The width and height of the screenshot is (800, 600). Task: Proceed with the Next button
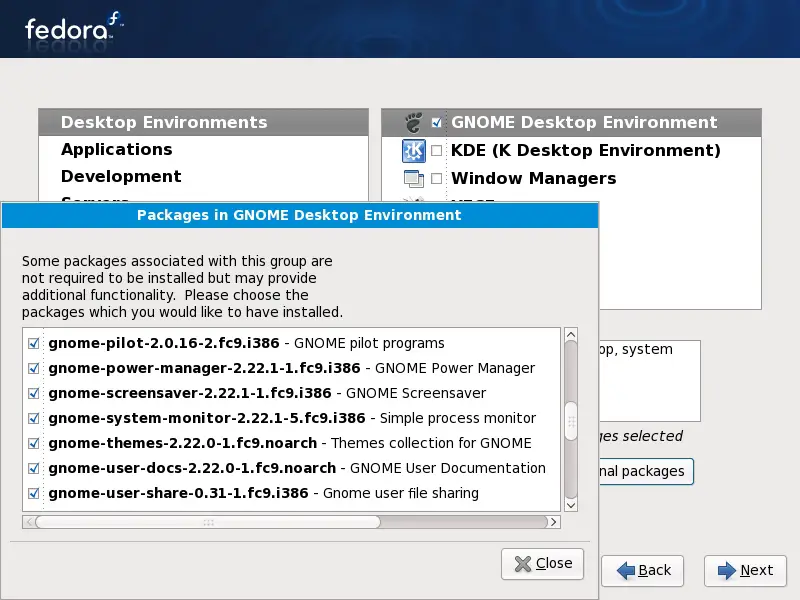pyautogui.click(x=745, y=570)
